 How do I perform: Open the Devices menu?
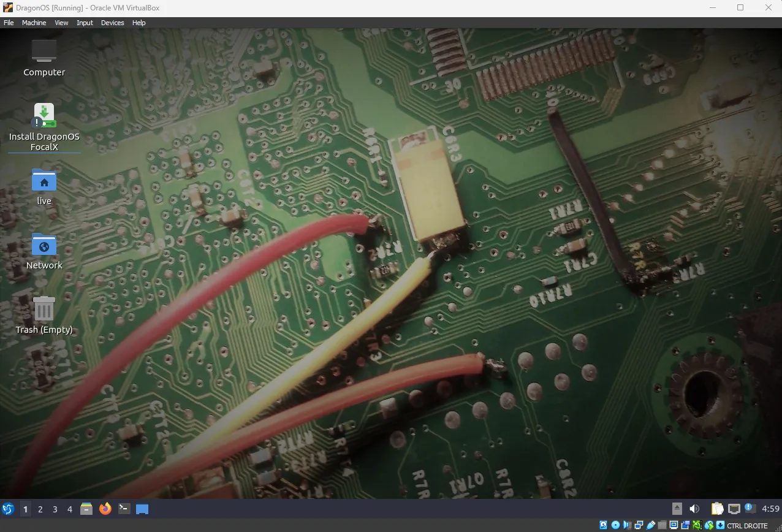click(112, 23)
